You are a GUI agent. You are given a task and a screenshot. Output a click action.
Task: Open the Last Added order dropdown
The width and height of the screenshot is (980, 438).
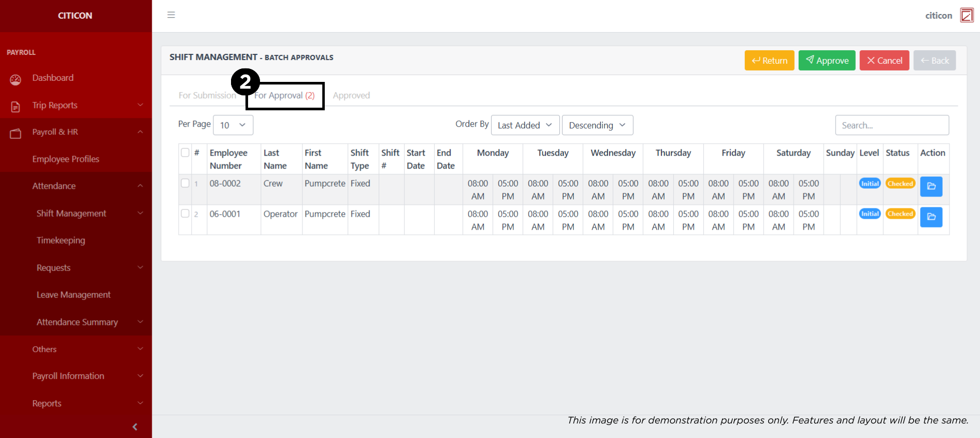[525, 125]
